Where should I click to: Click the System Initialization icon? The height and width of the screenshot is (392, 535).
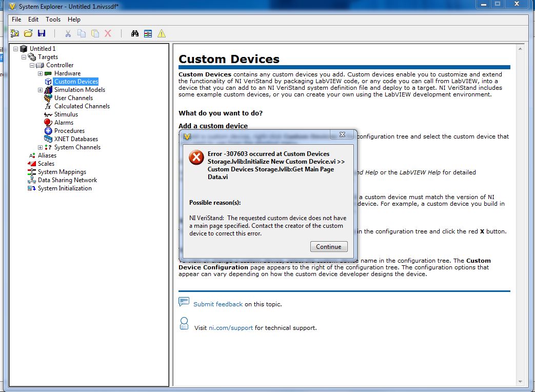(x=32, y=188)
